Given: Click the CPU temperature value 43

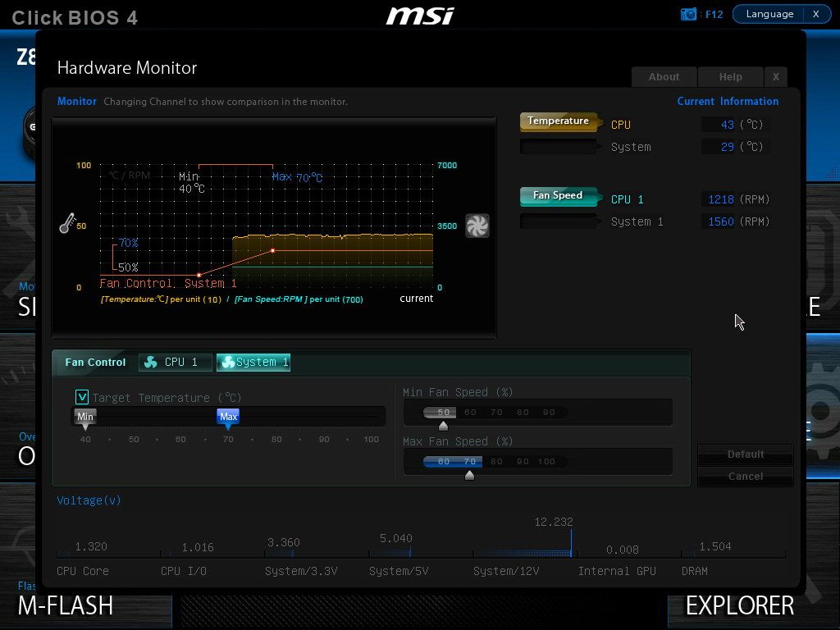Looking at the screenshot, I should [727, 125].
